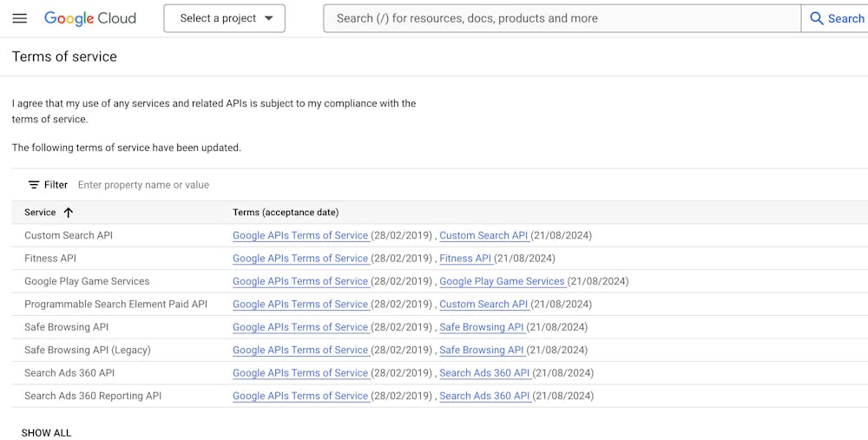Click SHOW ALL below the table

click(x=47, y=433)
